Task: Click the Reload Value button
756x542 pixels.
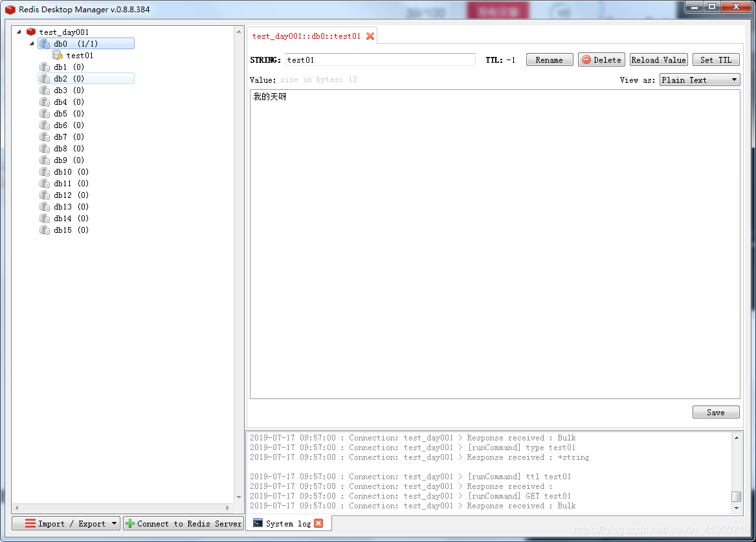Action: pos(659,60)
